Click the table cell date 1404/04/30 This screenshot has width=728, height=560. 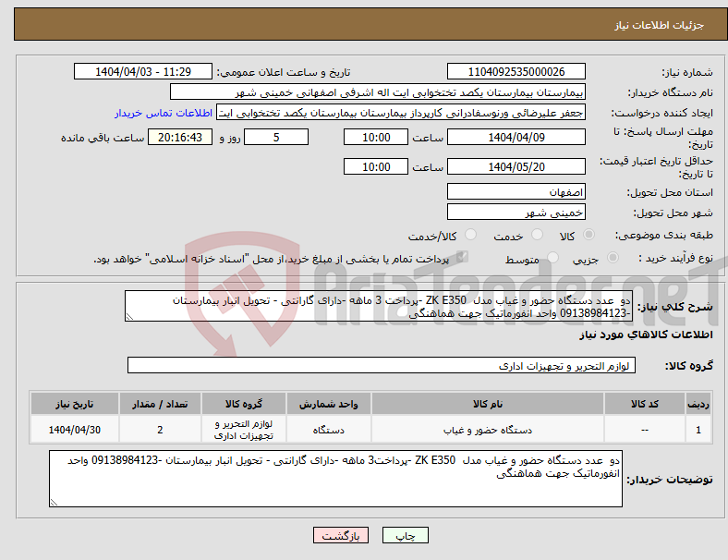(75, 430)
